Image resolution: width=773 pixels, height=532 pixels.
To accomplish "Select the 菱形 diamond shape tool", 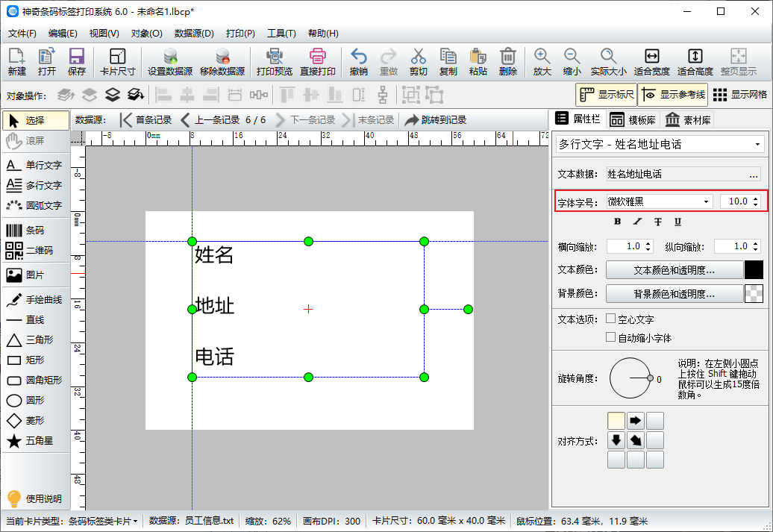I will point(34,421).
